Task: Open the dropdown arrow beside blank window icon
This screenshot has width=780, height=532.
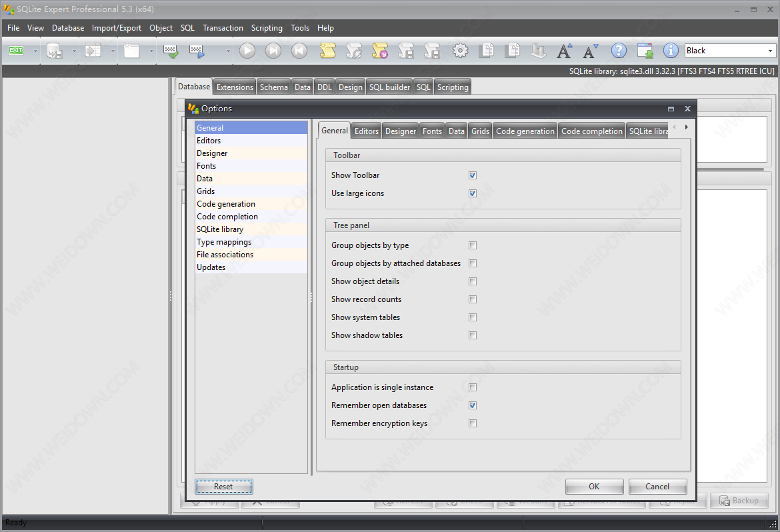Action: [x=151, y=51]
